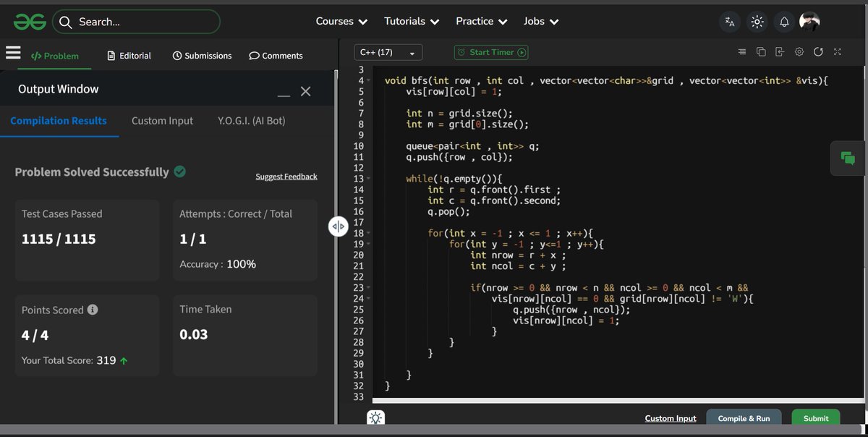Open notifications bell
This screenshot has height=437, width=868.
click(784, 22)
